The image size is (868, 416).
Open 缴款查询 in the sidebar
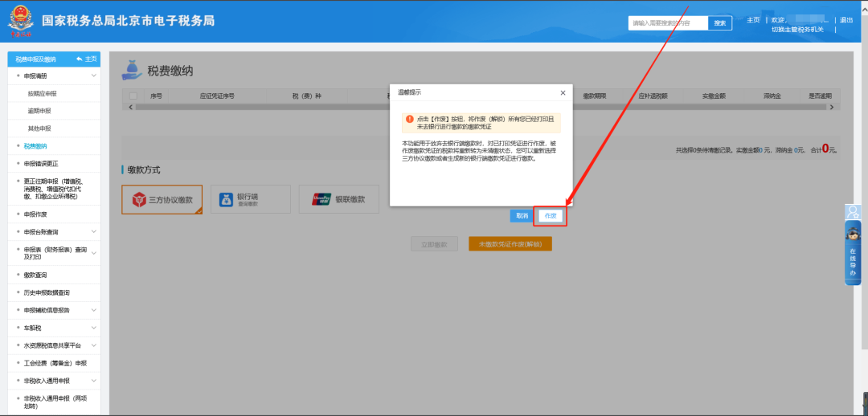pos(35,275)
